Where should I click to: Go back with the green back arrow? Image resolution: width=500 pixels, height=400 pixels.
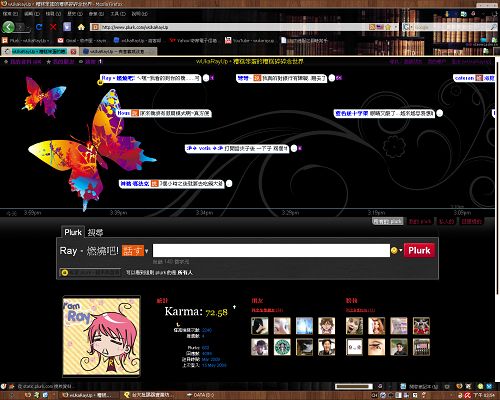click(x=8, y=27)
